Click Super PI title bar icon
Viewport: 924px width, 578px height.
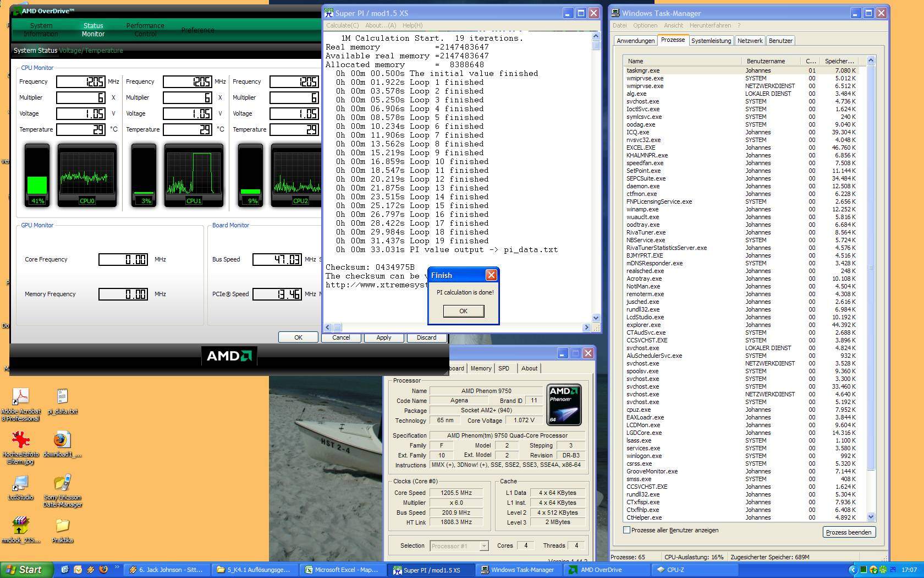click(329, 13)
